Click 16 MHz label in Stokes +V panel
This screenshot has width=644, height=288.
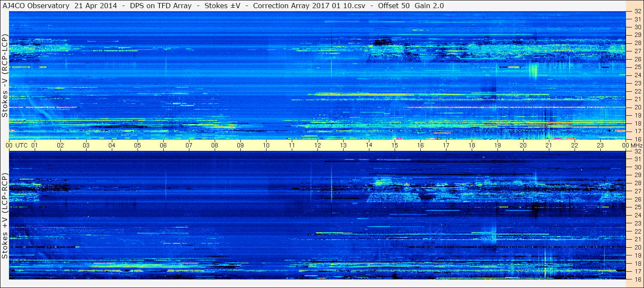637,279
